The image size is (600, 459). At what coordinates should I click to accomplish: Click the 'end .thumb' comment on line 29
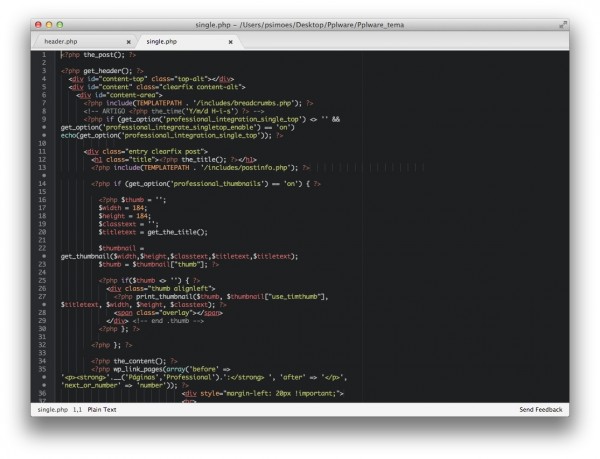point(168,321)
